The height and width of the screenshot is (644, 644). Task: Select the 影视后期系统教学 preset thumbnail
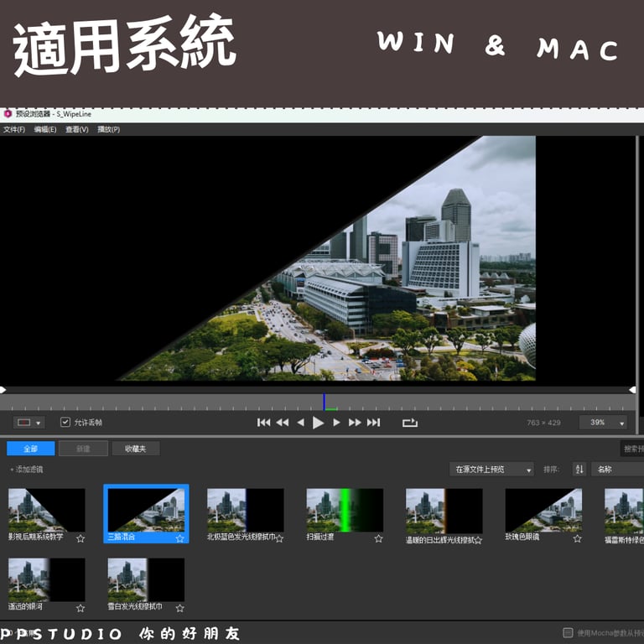47,510
